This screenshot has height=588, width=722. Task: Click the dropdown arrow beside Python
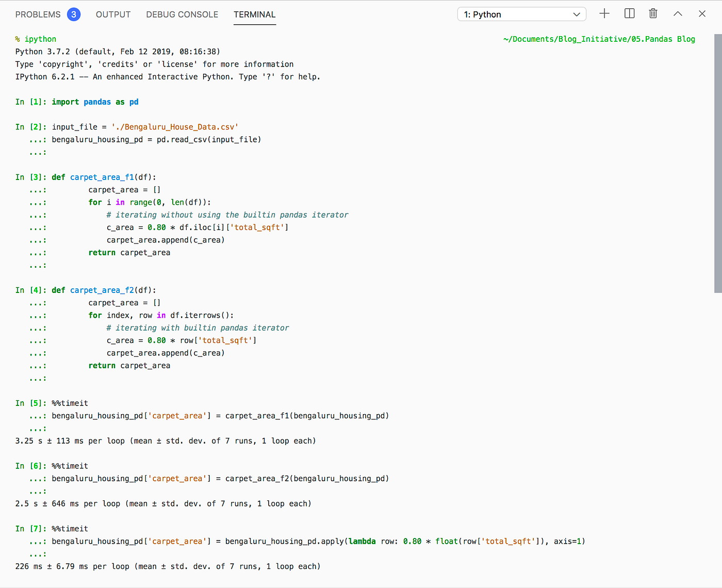click(x=577, y=14)
